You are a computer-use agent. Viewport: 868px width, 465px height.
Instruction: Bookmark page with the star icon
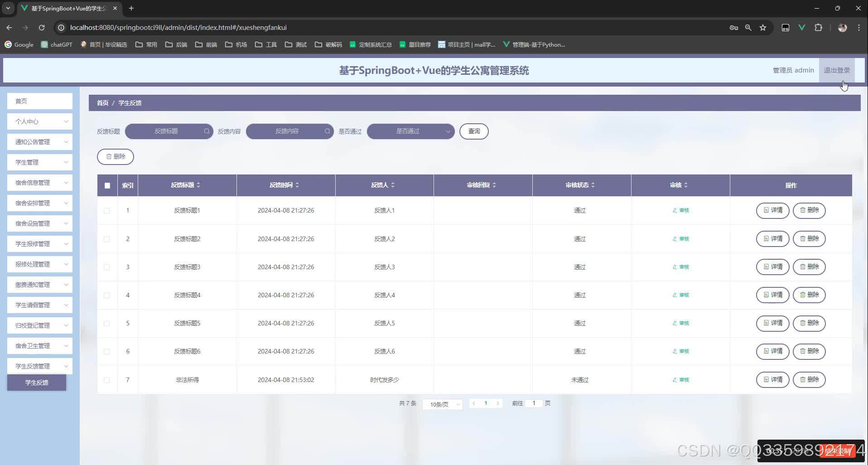[x=763, y=28]
